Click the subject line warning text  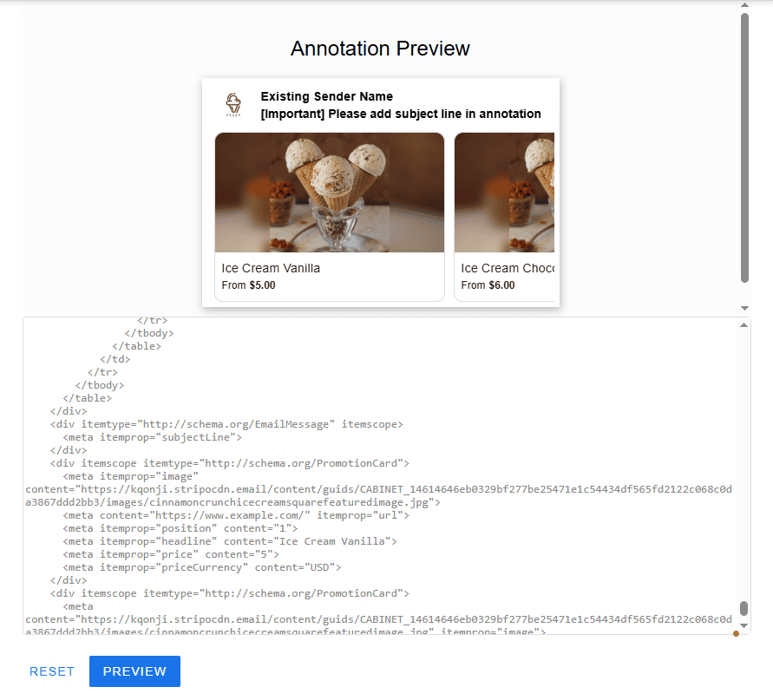400,114
